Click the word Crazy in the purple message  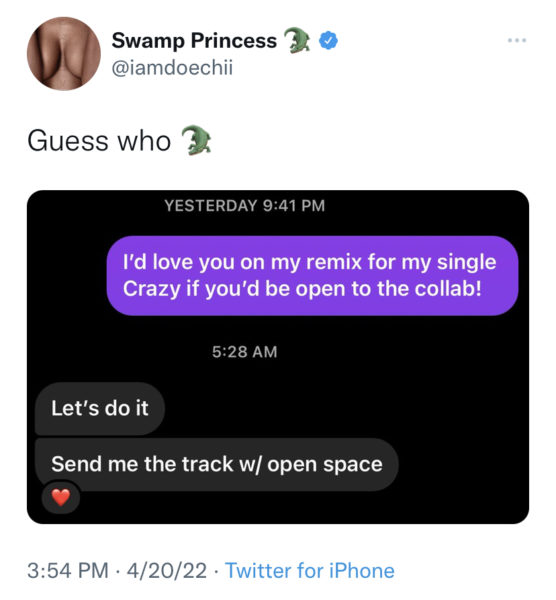(152, 290)
